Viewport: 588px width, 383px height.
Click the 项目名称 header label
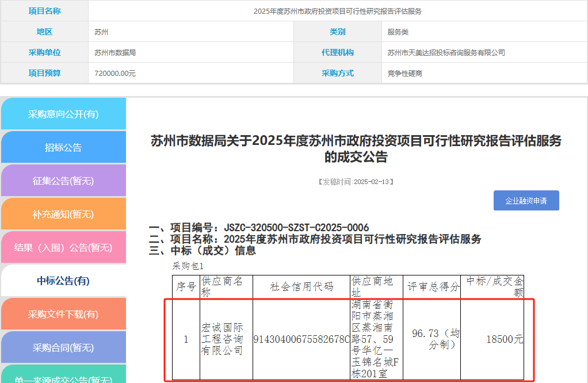[45, 11]
